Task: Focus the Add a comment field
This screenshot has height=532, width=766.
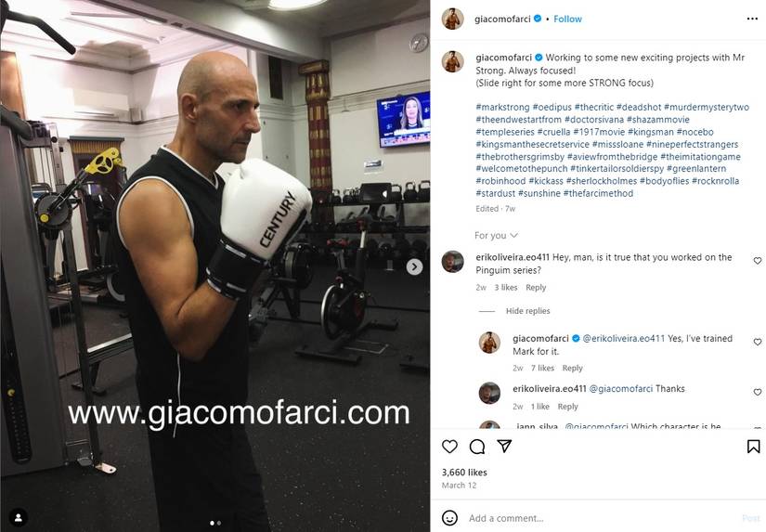Action: pyautogui.click(x=601, y=518)
